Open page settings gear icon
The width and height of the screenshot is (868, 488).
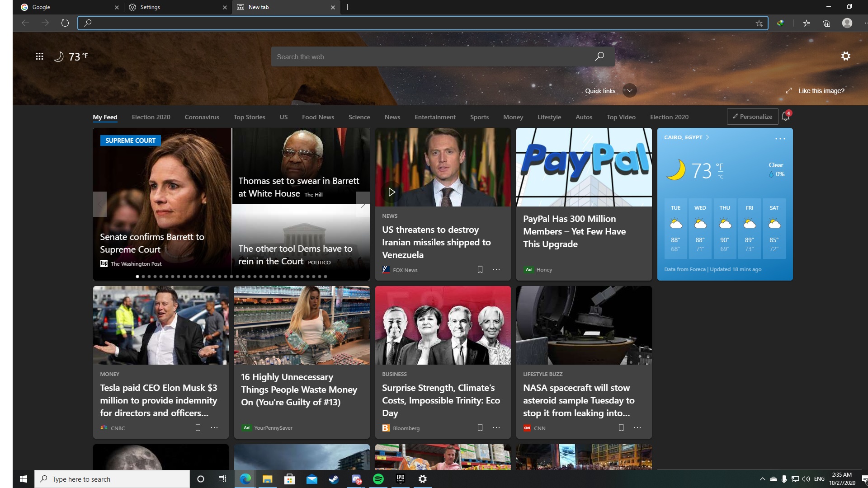pyautogui.click(x=845, y=56)
